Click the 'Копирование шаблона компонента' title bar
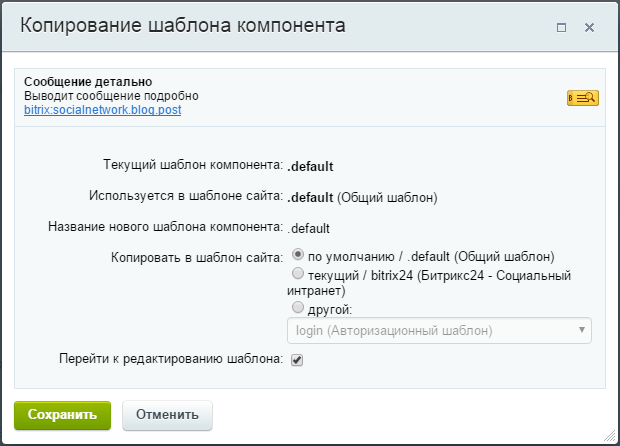620x446 pixels. (x=183, y=25)
